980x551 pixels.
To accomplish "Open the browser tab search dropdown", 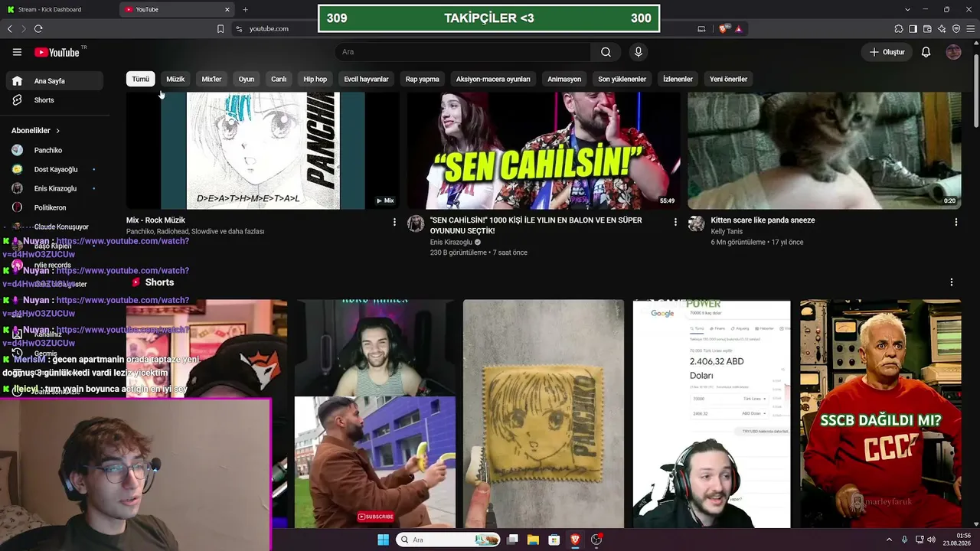I will point(907,9).
